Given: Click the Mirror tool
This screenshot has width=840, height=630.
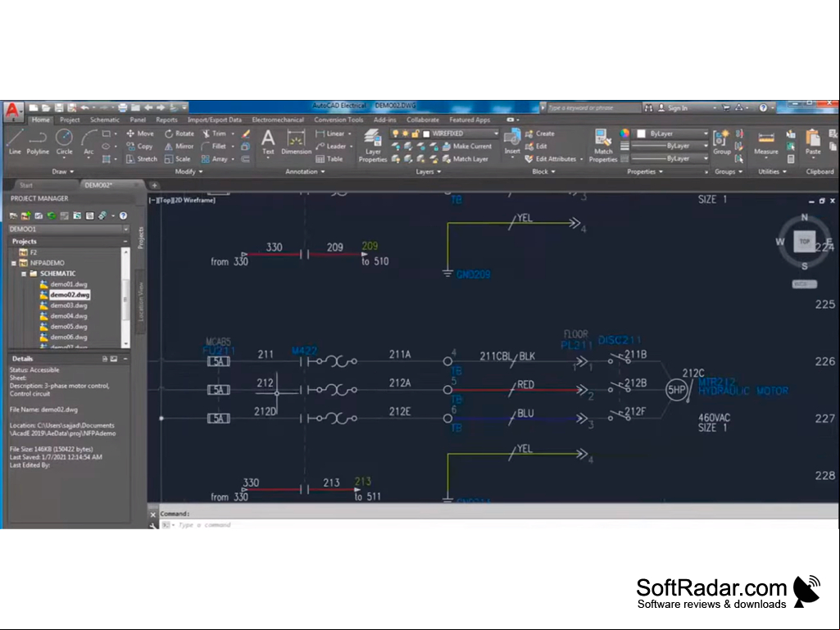Looking at the screenshot, I should coord(179,147).
